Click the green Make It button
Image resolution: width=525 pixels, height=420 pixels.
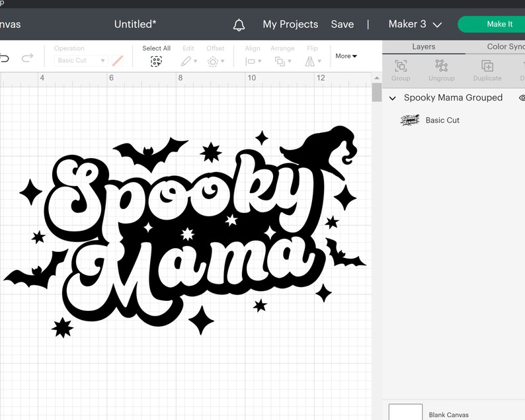pos(491,24)
